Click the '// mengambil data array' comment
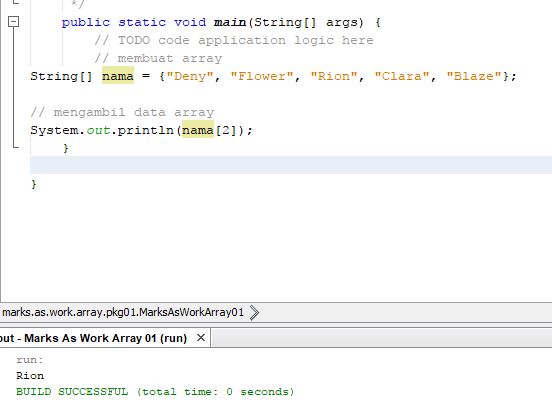Viewport: 552px width, 402px height. coord(122,112)
